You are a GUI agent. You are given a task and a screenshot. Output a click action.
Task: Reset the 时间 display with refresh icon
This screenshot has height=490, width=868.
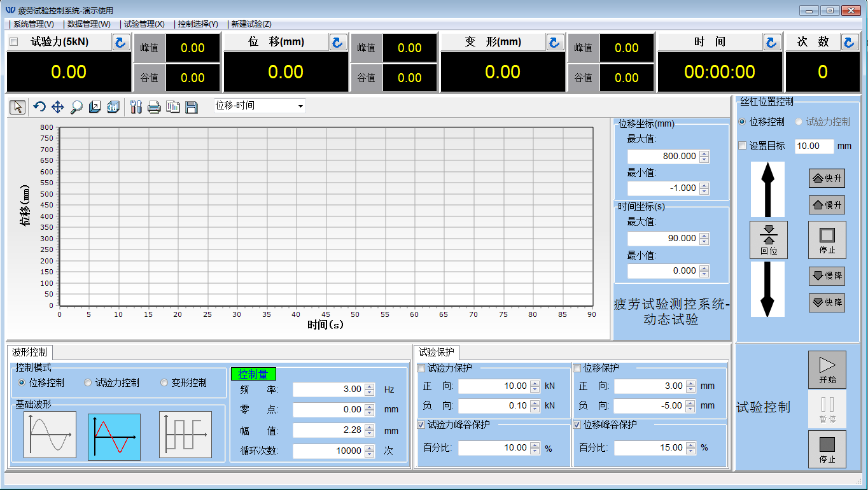click(772, 42)
